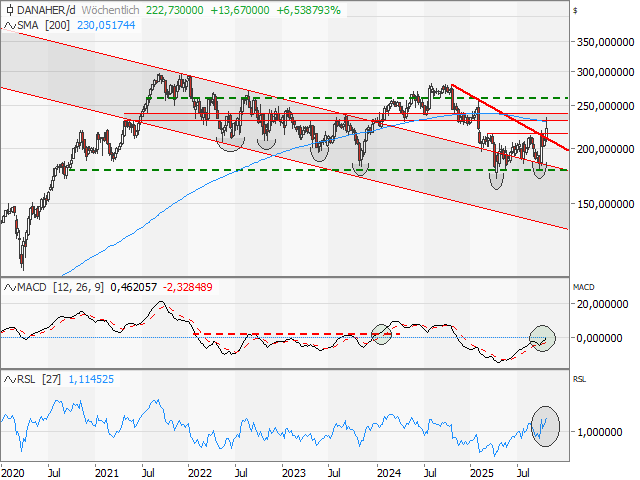Click the candlestick icon beside DANAHER/d
This screenshot has width=640, height=480.
8,9
